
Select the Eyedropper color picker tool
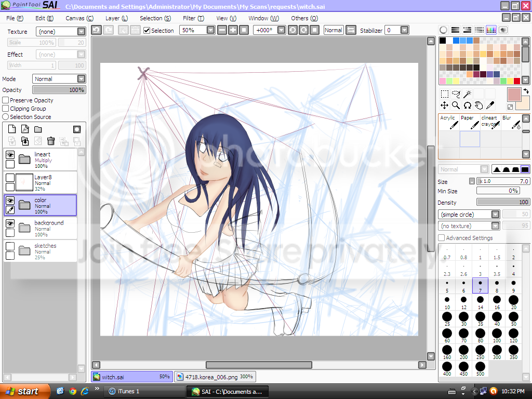click(490, 105)
